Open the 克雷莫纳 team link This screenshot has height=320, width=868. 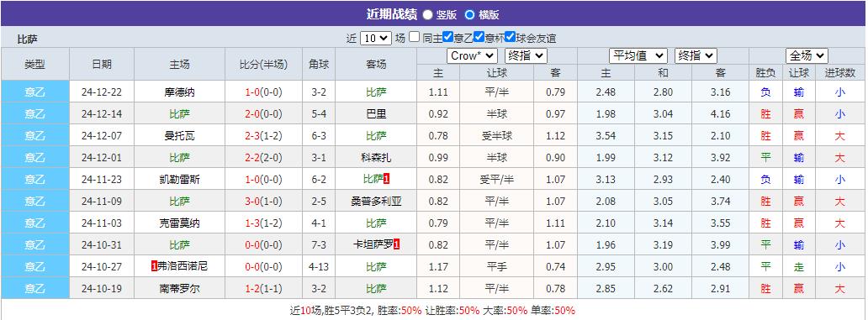point(179,223)
